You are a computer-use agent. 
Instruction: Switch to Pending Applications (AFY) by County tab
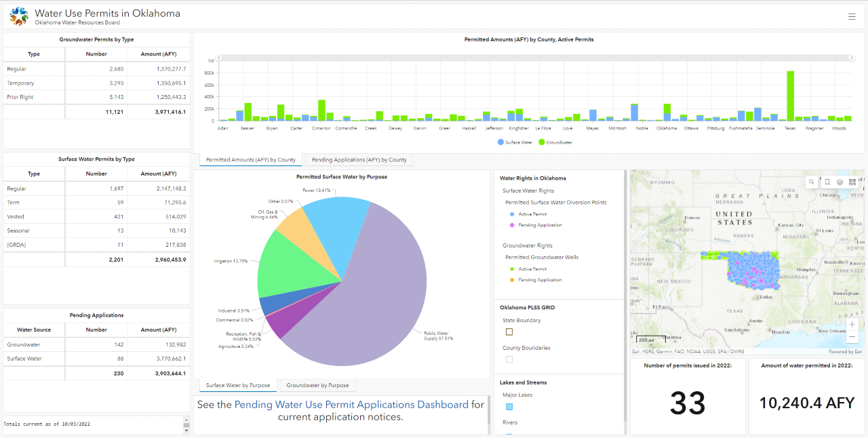coord(359,160)
